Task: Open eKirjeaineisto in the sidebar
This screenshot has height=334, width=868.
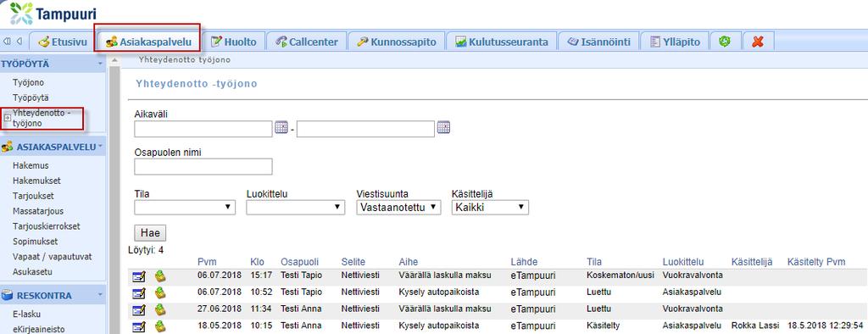Action: (38, 329)
